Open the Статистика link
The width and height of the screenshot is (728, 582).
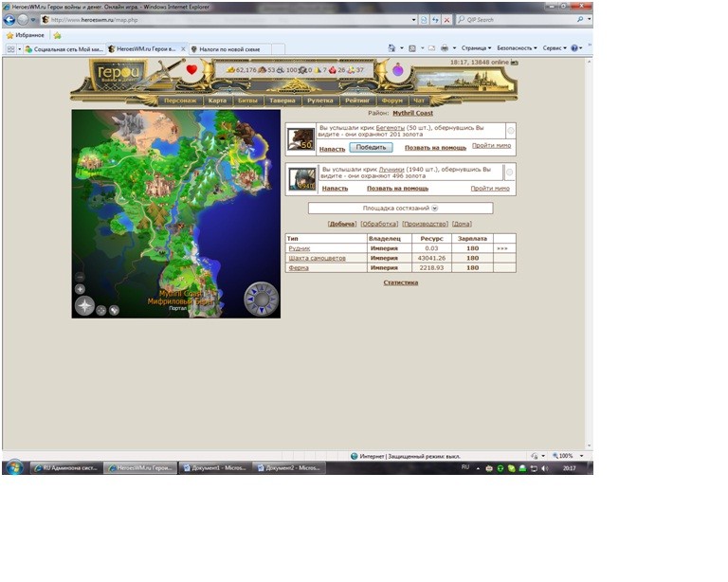click(401, 282)
